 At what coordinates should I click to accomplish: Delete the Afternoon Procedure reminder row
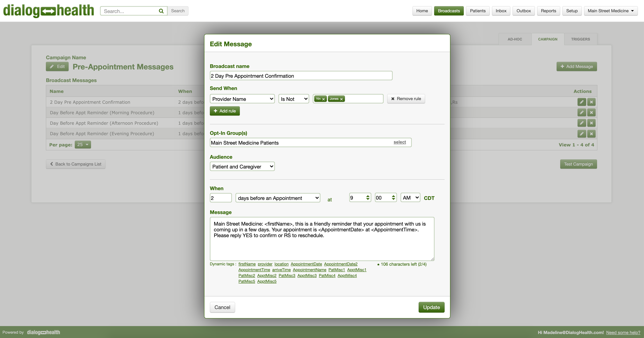click(591, 123)
